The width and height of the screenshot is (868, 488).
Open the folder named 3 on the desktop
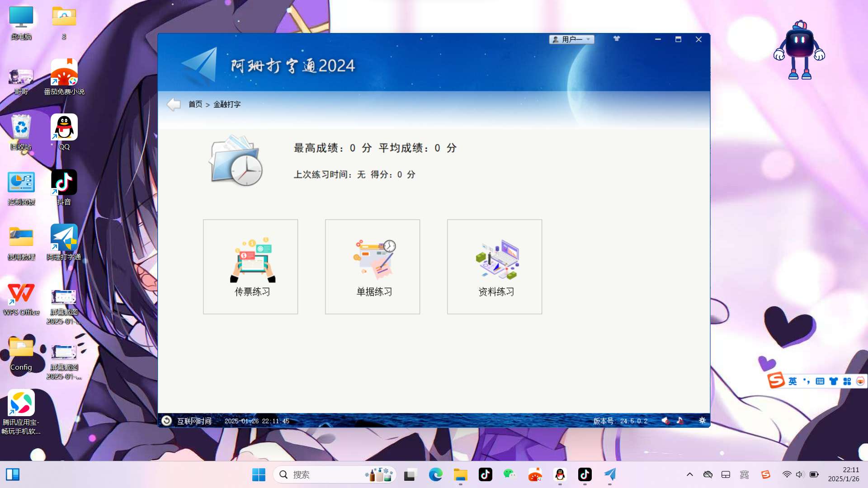(64, 23)
